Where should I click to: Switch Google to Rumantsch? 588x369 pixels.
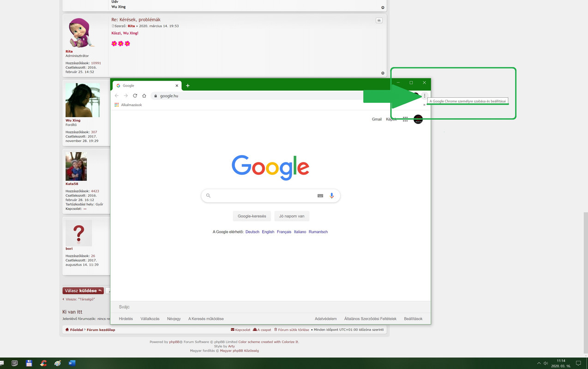(x=318, y=232)
